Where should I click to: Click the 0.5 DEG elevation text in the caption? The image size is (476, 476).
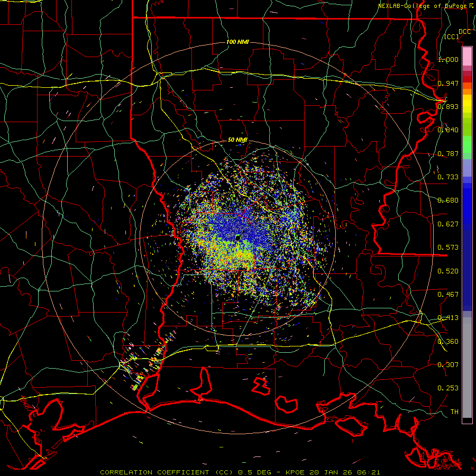point(255,472)
